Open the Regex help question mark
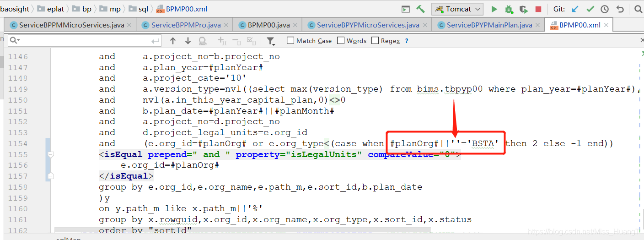644x240 pixels. (406, 41)
